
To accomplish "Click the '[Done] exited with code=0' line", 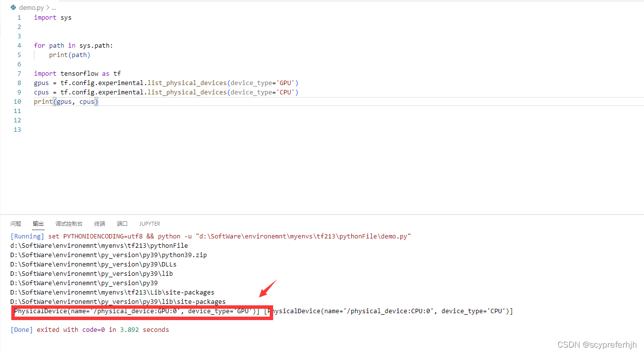I will click(x=89, y=329).
